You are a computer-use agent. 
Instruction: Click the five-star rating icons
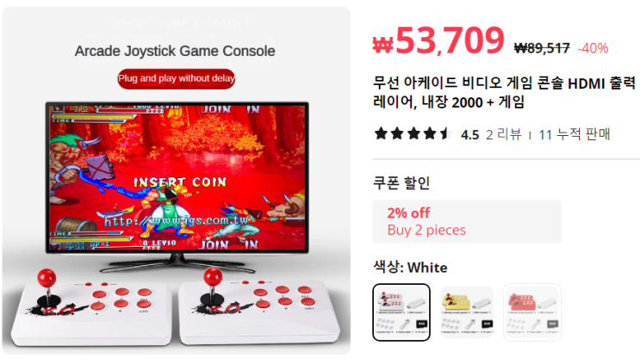pyautogui.click(x=413, y=133)
